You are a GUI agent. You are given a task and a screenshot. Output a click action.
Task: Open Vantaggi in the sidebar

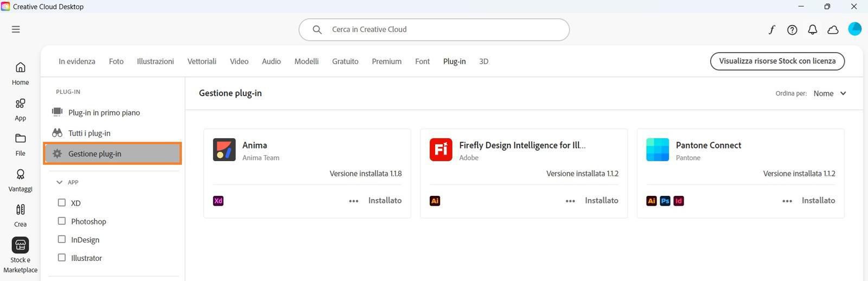pos(20,181)
